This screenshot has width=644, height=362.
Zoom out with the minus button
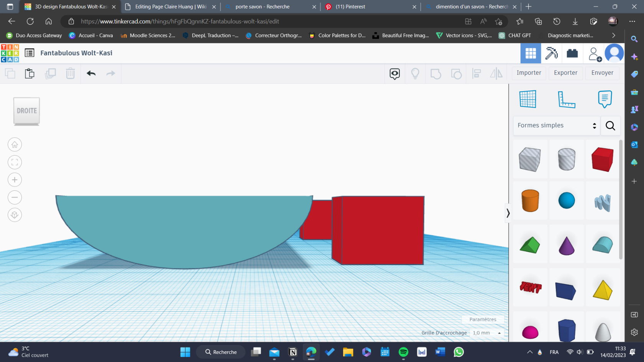coord(15,198)
